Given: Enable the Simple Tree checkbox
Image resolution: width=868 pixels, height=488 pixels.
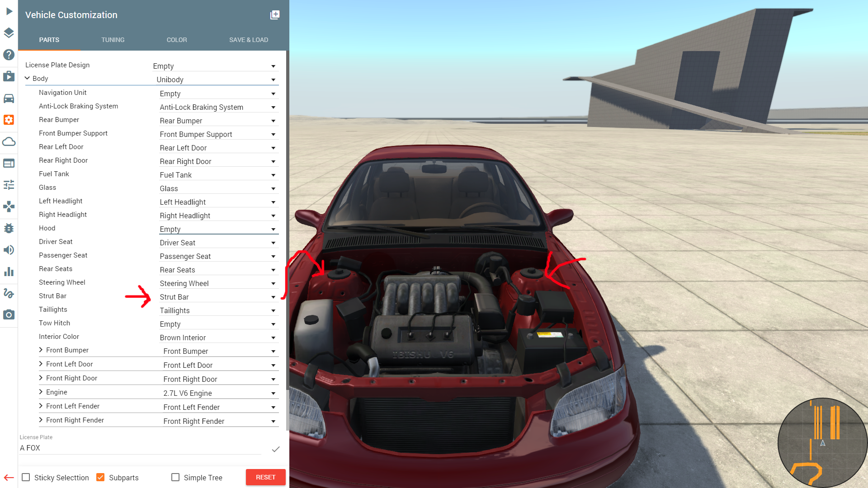Looking at the screenshot, I should click(175, 477).
